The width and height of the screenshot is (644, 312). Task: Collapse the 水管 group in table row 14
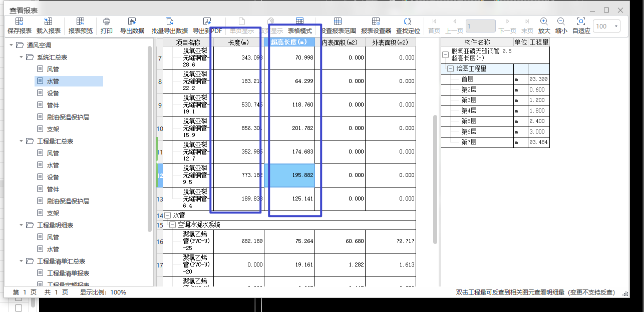click(x=168, y=215)
